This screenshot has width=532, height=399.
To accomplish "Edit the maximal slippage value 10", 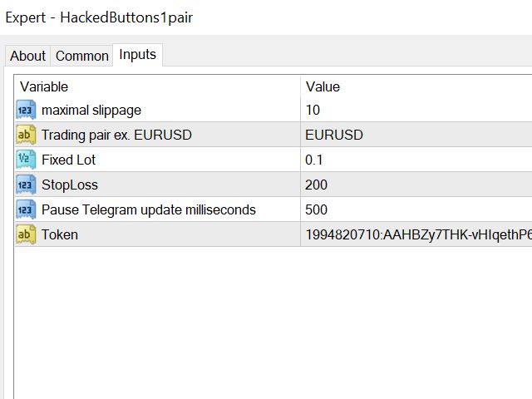I will (x=416, y=110).
